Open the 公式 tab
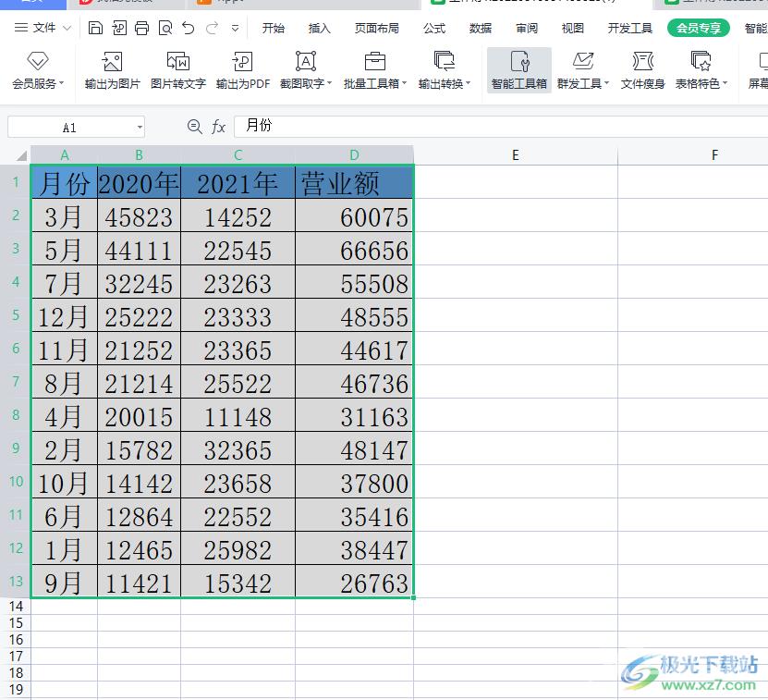 tap(434, 29)
